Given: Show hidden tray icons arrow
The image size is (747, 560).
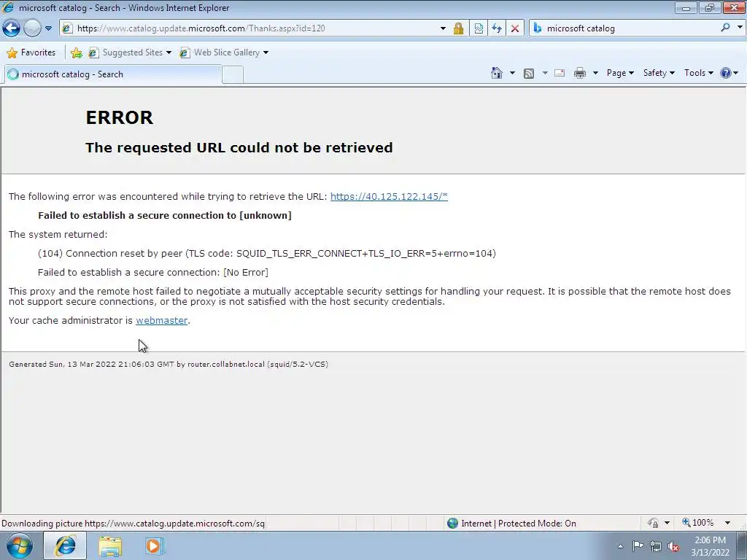Looking at the screenshot, I should (x=620, y=546).
